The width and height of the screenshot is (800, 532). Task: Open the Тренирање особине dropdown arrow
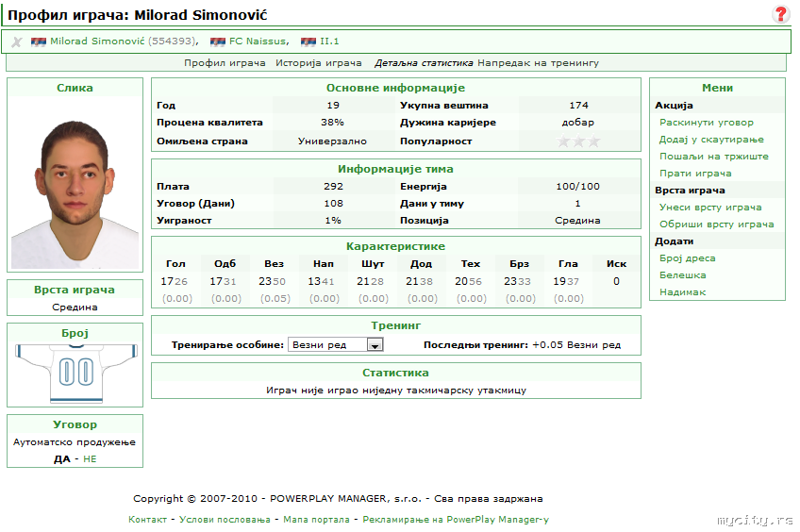[x=375, y=345]
